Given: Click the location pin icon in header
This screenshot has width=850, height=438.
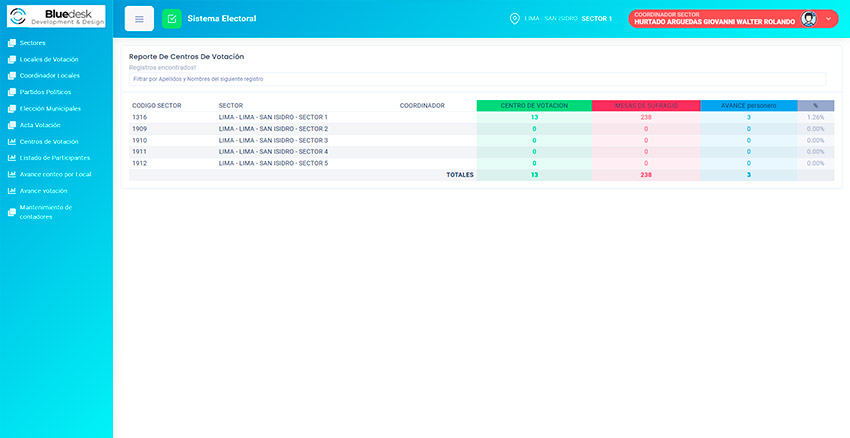Looking at the screenshot, I should [x=514, y=19].
